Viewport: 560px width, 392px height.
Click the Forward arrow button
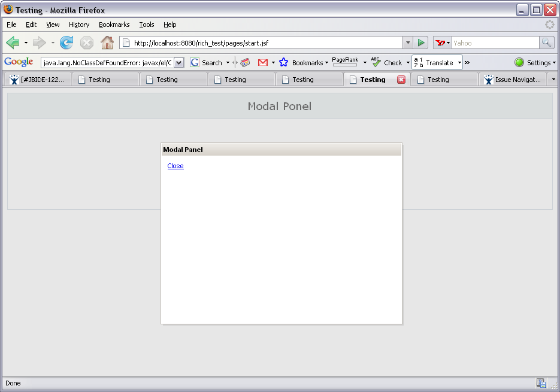point(40,43)
